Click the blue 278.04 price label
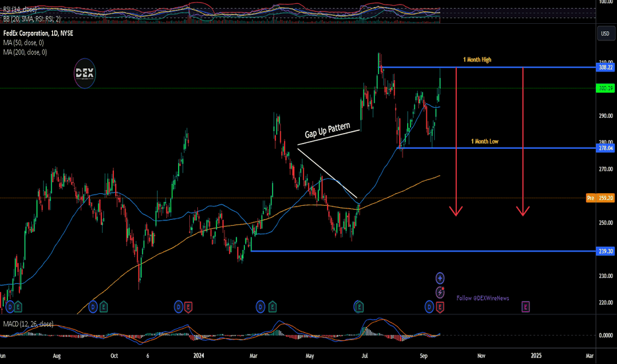Viewport: 617px width, 364px height. 605,148
